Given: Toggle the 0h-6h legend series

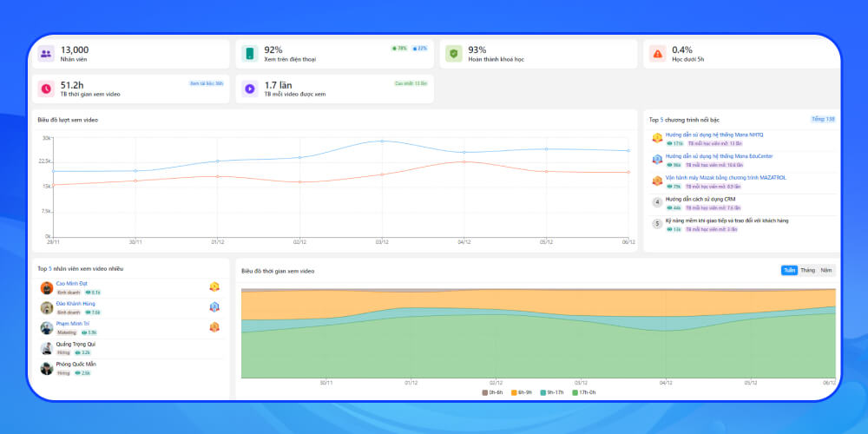Looking at the screenshot, I should (492, 392).
